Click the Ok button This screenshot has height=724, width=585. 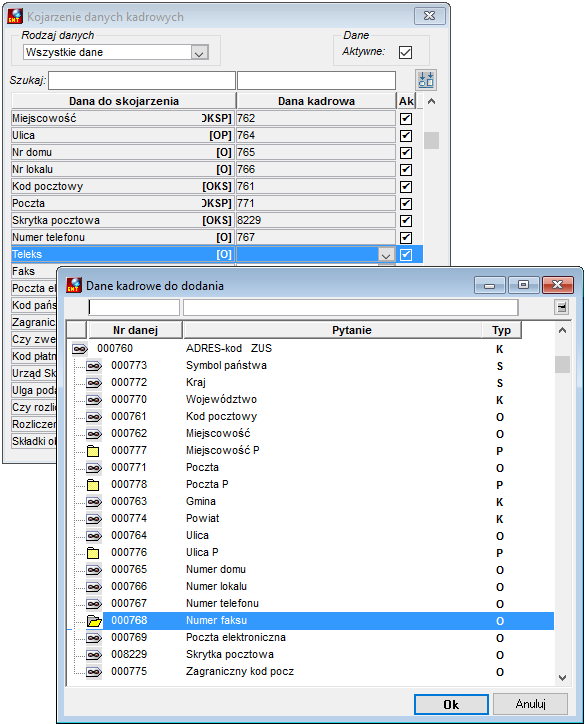(x=451, y=705)
